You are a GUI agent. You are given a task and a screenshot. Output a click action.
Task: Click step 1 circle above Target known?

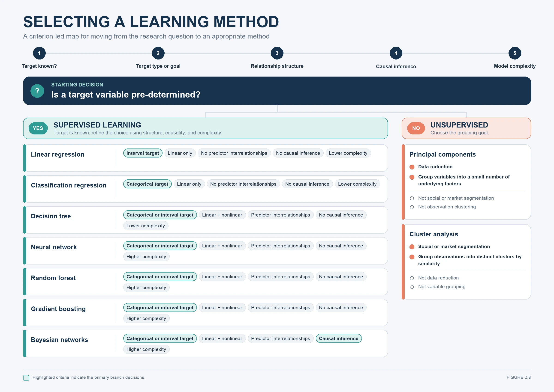39,53
